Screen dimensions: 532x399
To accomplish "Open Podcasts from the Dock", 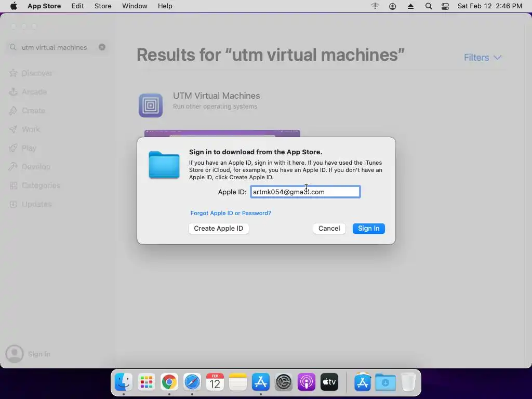I will tap(307, 382).
